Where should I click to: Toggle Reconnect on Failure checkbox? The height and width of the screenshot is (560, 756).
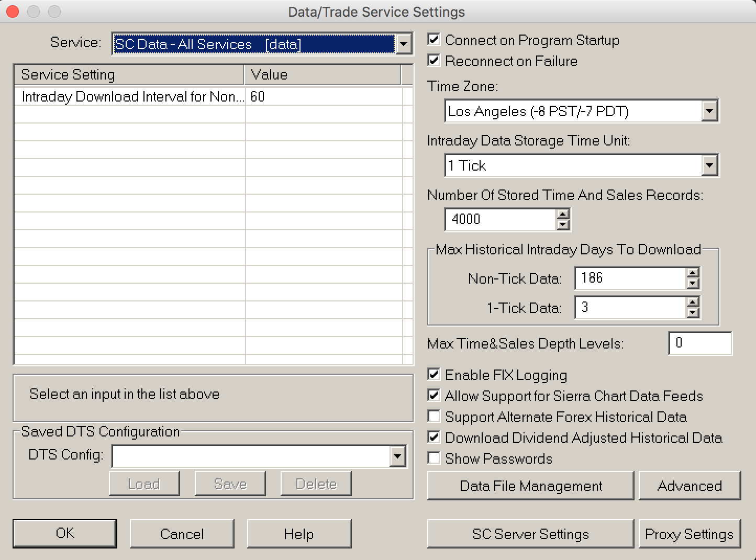(433, 60)
